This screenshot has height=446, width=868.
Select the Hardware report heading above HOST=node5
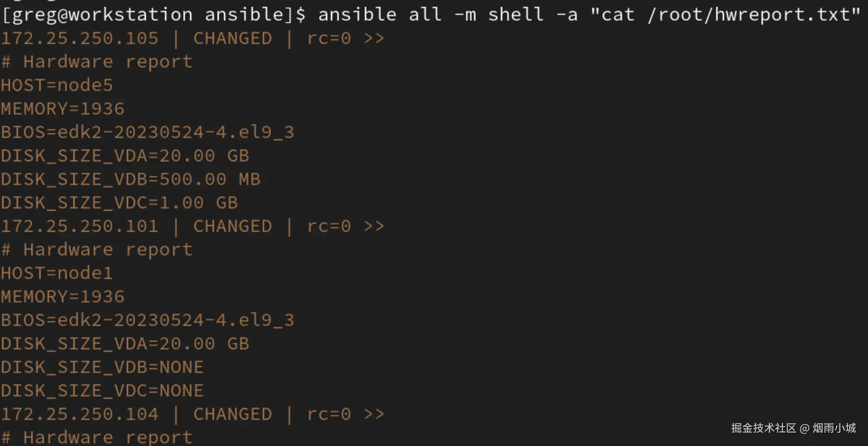point(97,62)
